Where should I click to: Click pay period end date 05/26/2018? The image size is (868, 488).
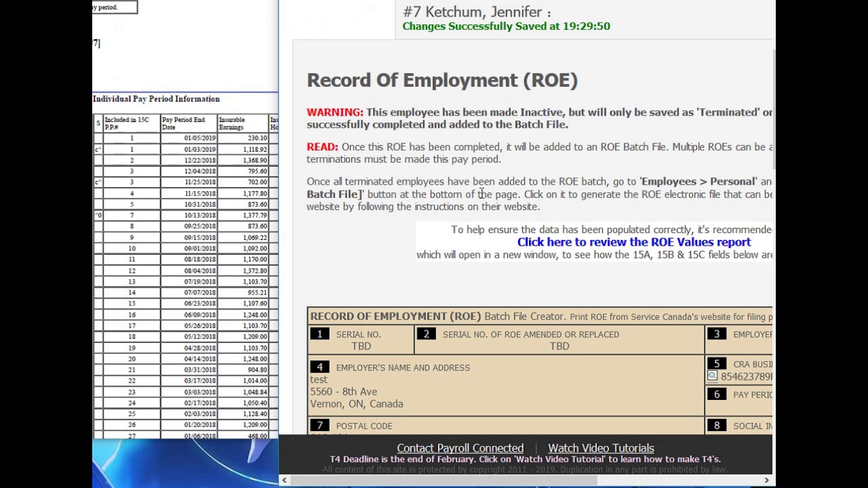click(199, 326)
